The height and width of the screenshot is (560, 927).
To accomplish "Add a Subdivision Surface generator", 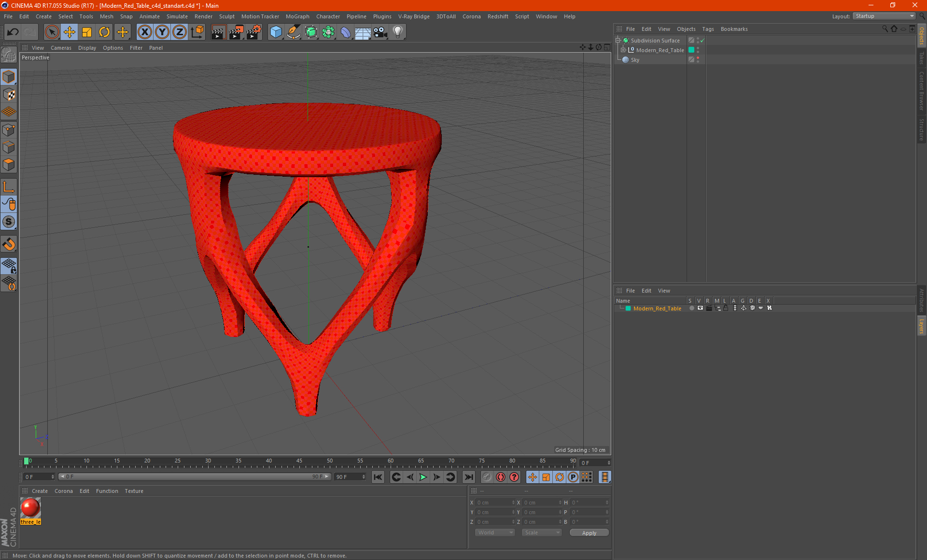I will tap(311, 32).
